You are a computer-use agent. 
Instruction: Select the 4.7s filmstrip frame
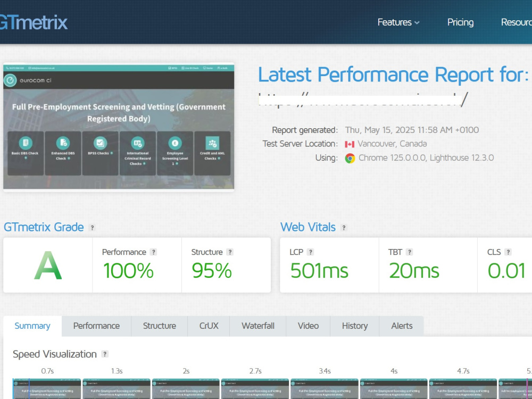coord(463,389)
